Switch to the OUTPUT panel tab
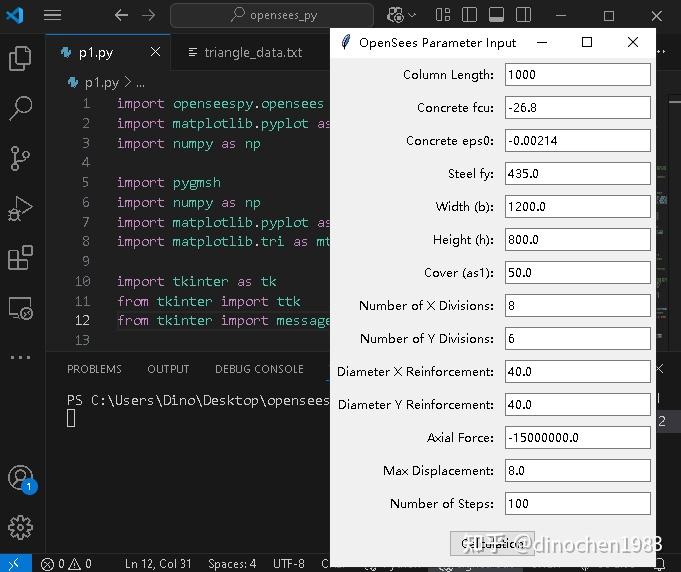681x572 pixels. (x=168, y=369)
